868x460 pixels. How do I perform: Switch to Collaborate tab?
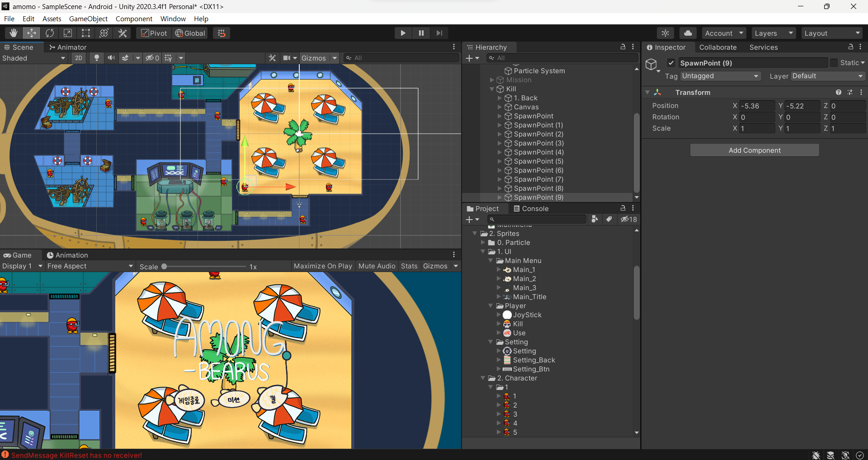point(718,47)
